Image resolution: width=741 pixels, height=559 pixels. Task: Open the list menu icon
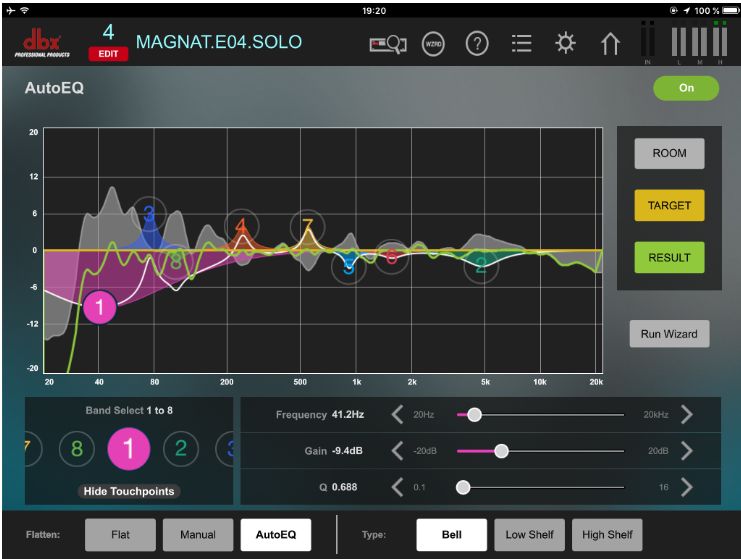coord(521,43)
